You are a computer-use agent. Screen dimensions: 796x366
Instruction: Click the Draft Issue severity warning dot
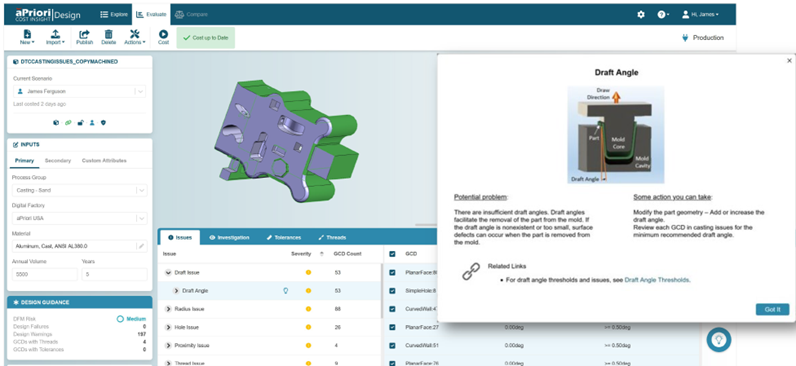[x=308, y=273]
